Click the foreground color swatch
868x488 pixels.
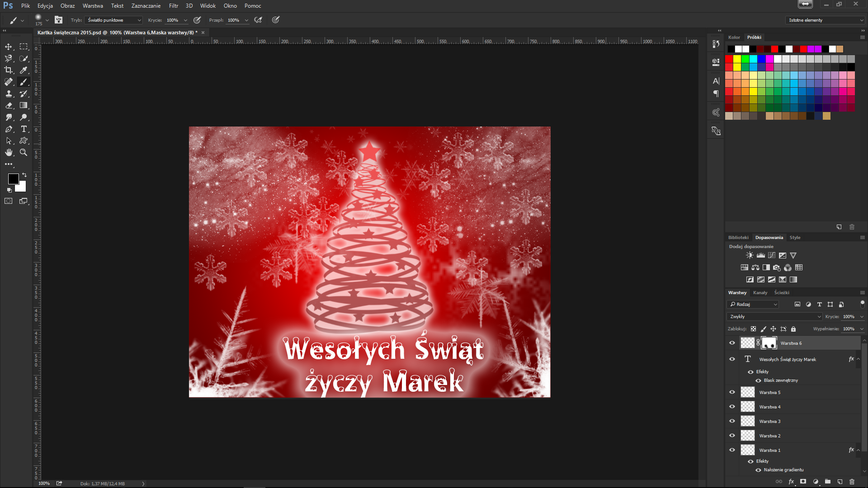pyautogui.click(x=13, y=178)
